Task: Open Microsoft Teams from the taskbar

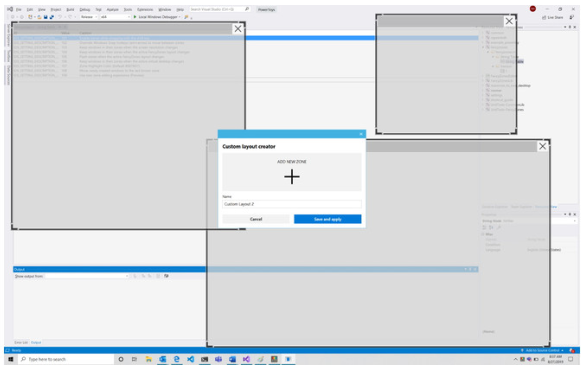Action: pos(218,359)
